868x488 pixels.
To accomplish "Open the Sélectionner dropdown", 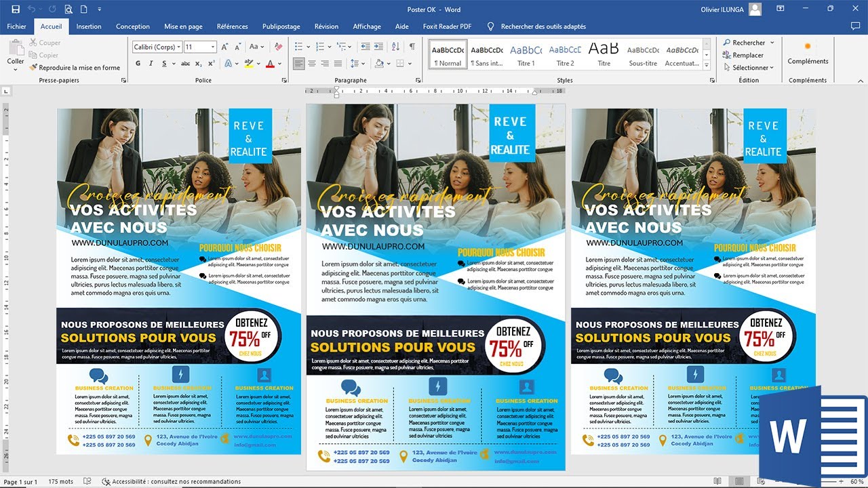I will 749,68.
